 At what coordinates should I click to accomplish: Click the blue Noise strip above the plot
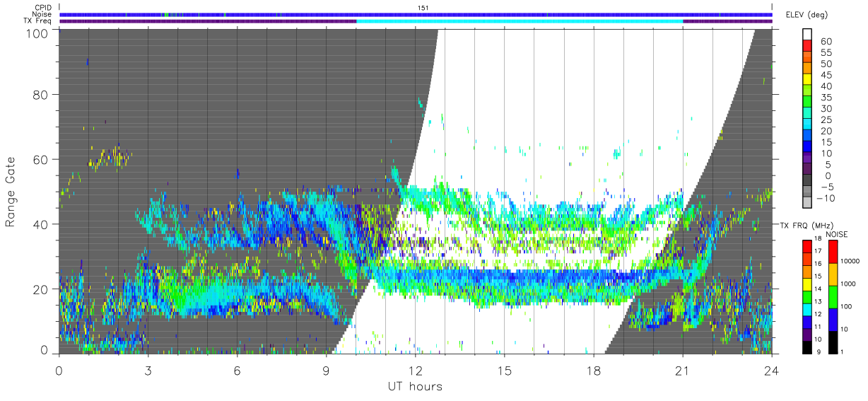coord(416,14)
